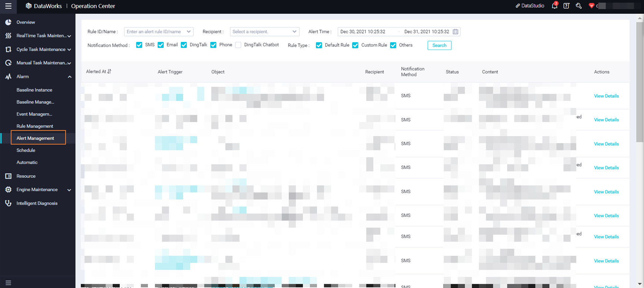Open Rule Management page
Viewport: 644px width, 288px height.
pyautogui.click(x=35, y=126)
